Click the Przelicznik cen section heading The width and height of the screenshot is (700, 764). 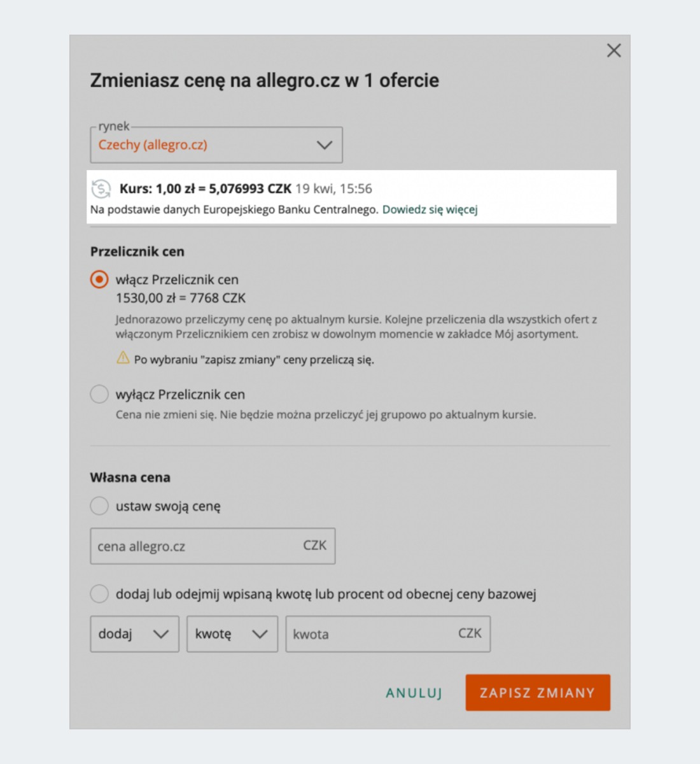[137, 251]
